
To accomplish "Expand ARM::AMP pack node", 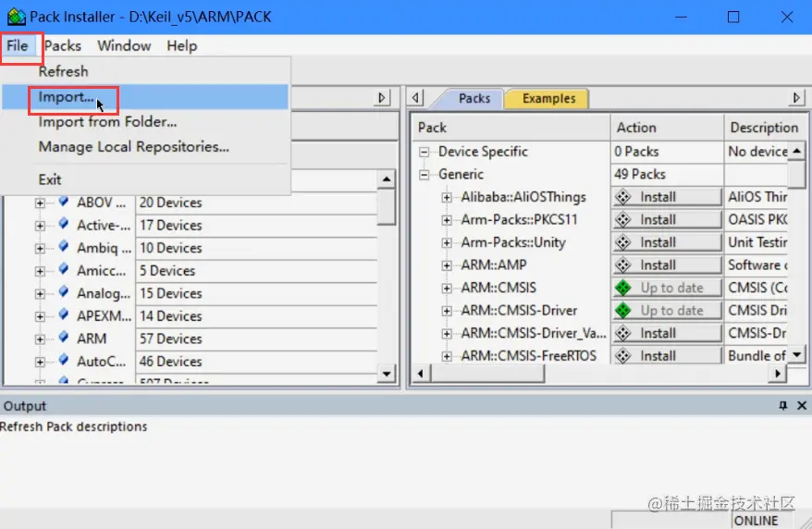I will [x=447, y=265].
